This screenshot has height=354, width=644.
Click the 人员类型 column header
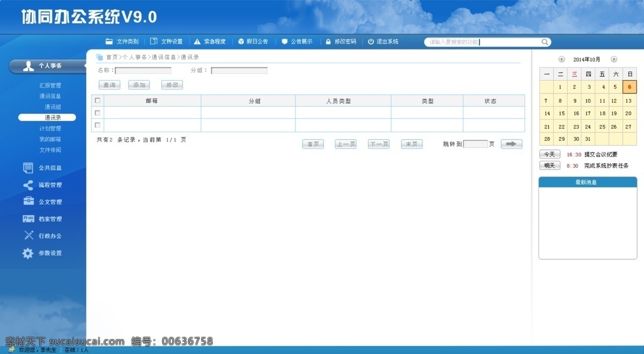(x=343, y=100)
